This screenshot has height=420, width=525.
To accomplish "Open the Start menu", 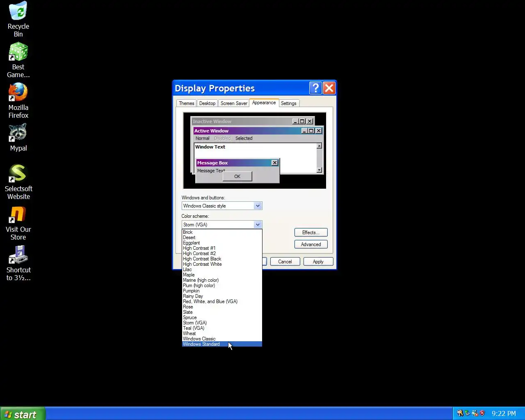I will pos(23,414).
